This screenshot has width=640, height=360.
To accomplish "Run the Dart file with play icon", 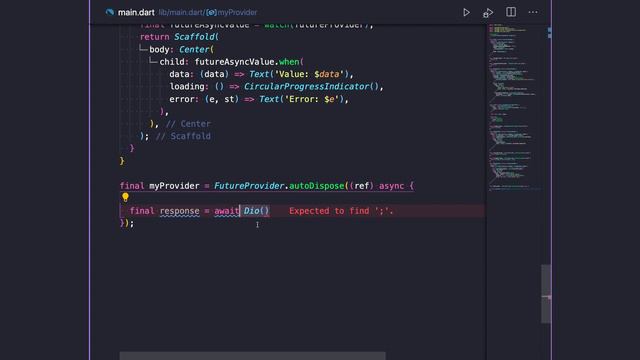I will (466, 12).
